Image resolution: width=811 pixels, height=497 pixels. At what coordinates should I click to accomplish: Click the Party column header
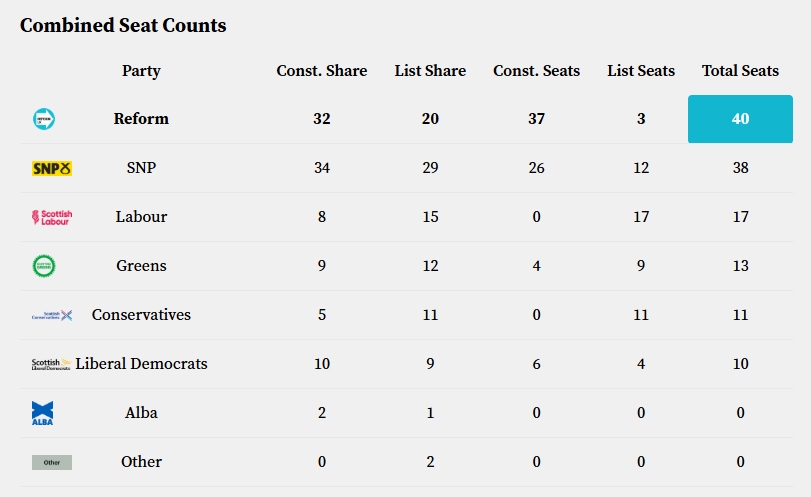click(x=141, y=71)
